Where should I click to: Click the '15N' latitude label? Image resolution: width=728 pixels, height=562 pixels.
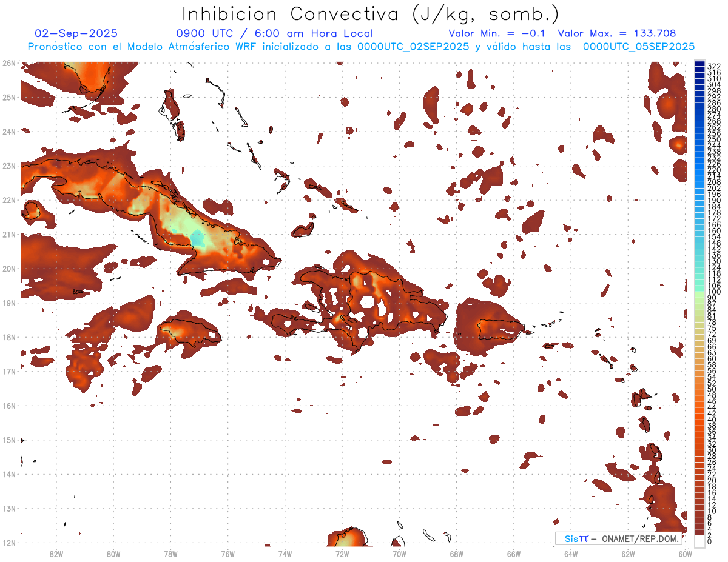click(x=8, y=440)
